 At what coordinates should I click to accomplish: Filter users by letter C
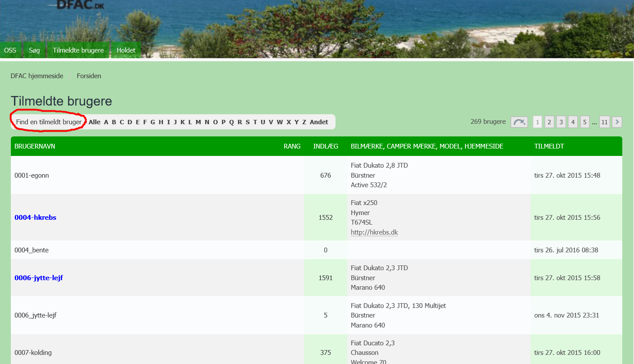click(x=122, y=122)
